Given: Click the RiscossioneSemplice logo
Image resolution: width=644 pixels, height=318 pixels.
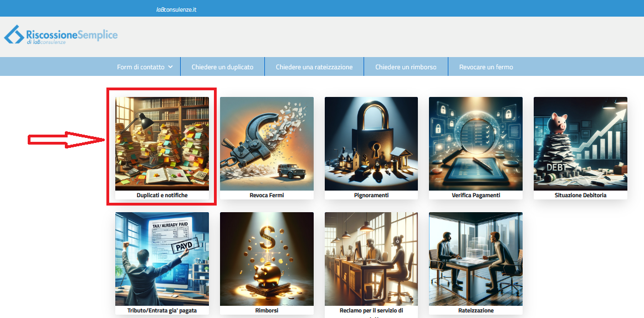Looking at the screenshot, I should pyautogui.click(x=61, y=35).
